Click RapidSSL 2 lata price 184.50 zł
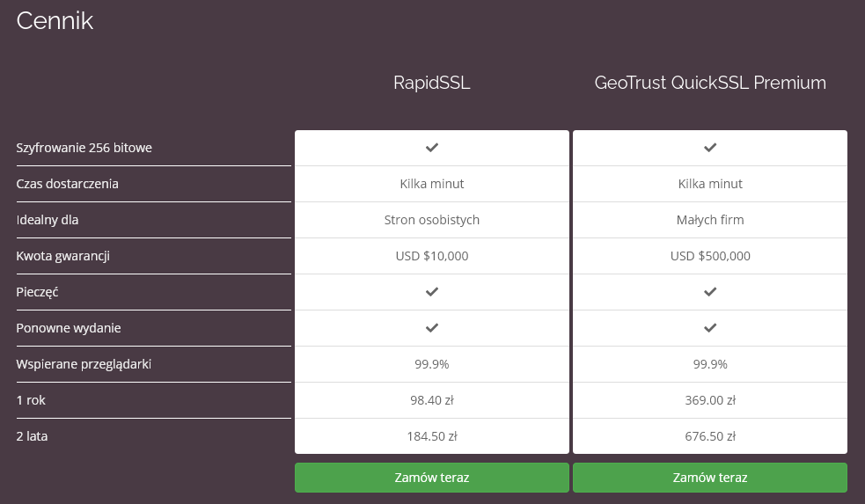The height and width of the screenshot is (504, 865). pyautogui.click(x=432, y=436)
